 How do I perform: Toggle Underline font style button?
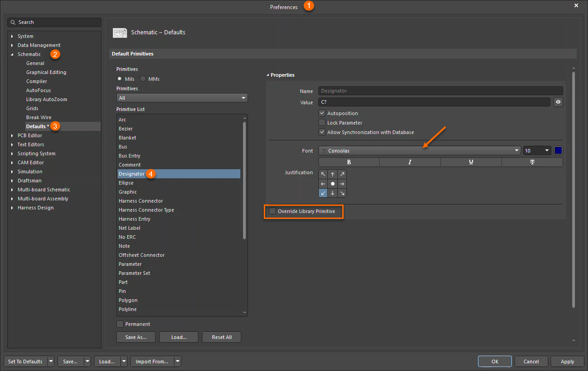tap(471, 162)
